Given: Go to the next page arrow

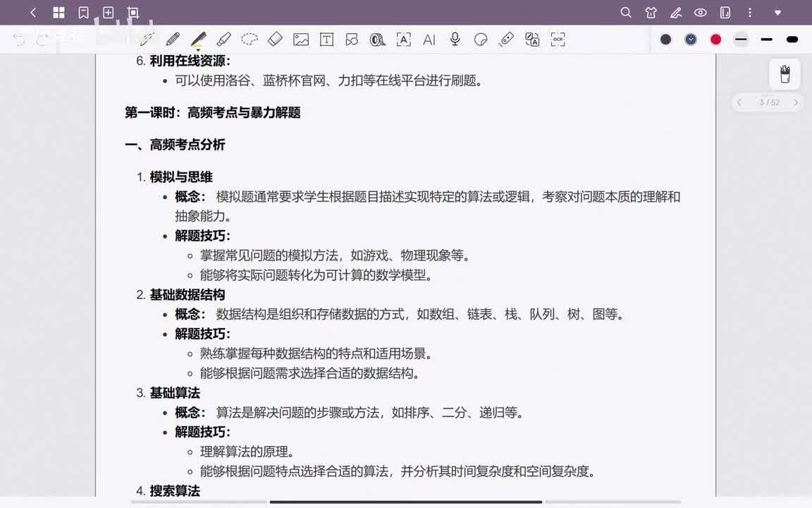Looking at the screenshot, I should tap(796, 102).
